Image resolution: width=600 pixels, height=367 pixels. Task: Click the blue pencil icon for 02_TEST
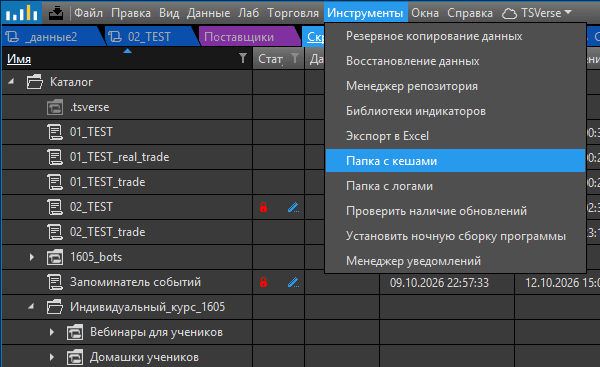pyautogui.click(x=293, y=207)
